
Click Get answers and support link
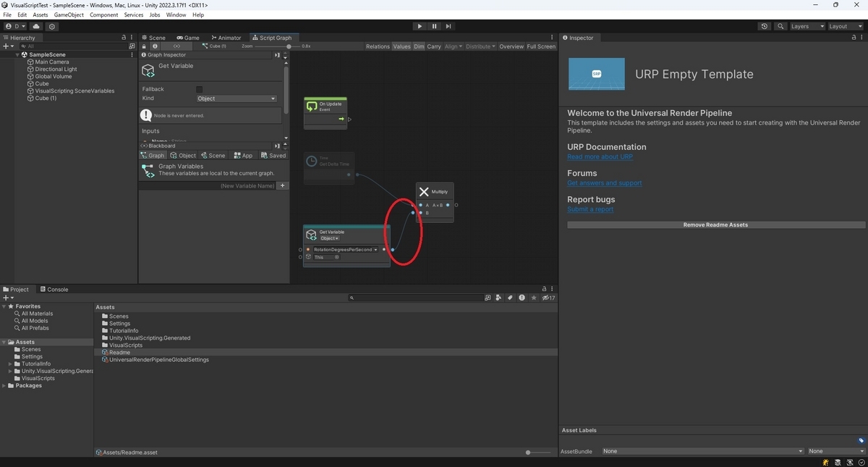tap(605, 183)
